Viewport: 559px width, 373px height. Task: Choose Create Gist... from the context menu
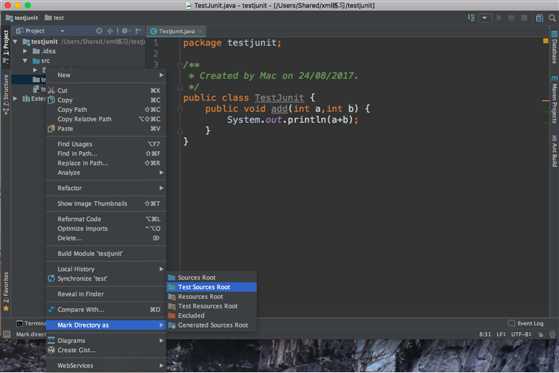107,350
